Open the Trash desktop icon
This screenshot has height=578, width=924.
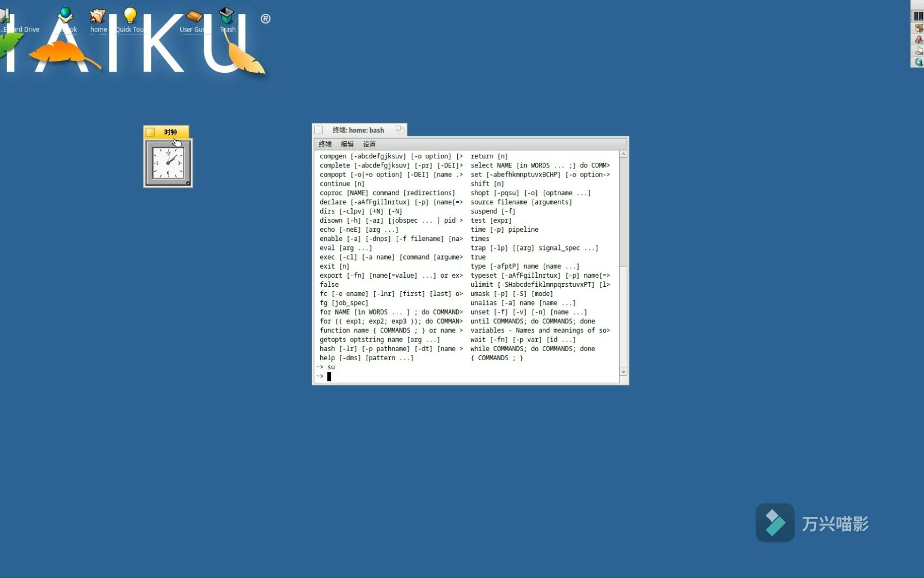227,16
